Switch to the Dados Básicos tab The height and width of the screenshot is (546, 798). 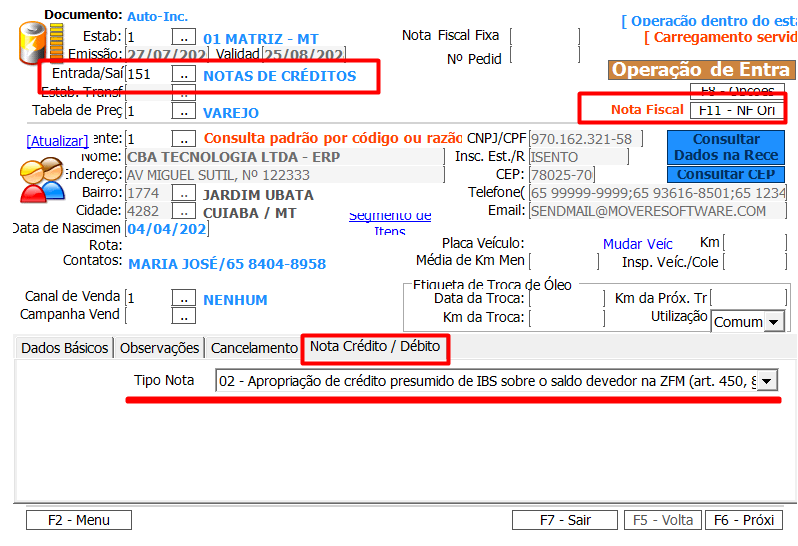pyautogui.click(x=65, y=348)
